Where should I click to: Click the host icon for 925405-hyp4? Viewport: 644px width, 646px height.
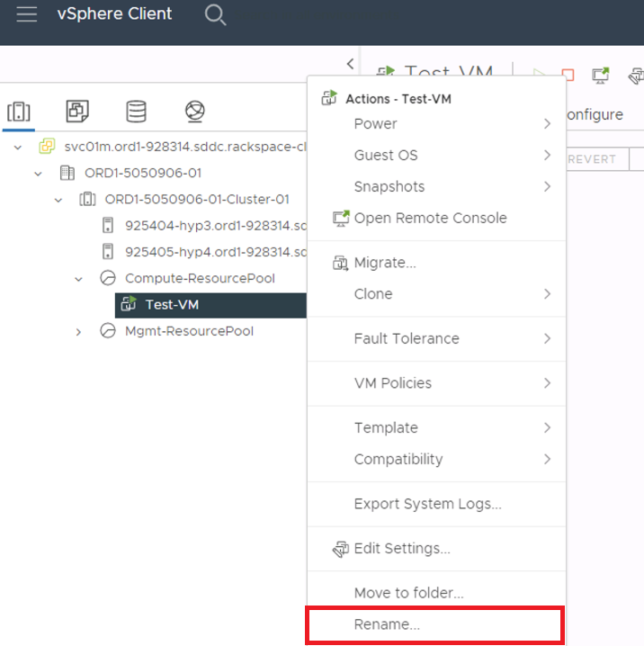[x=108, y=252]
